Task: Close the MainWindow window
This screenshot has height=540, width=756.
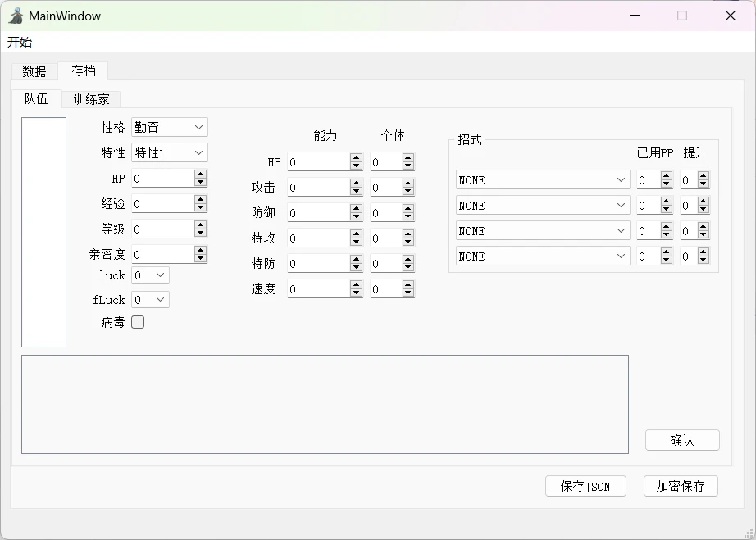Action: point(731,16)
